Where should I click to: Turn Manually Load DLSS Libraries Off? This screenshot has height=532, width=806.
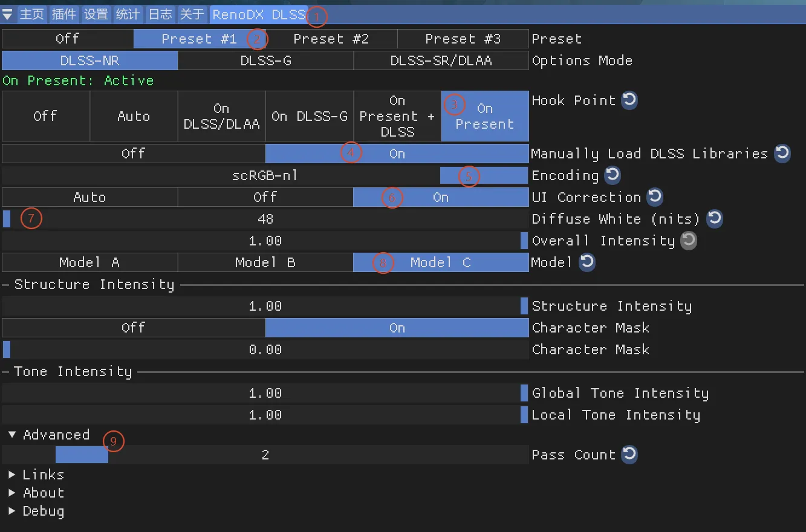tap(134, 154)
